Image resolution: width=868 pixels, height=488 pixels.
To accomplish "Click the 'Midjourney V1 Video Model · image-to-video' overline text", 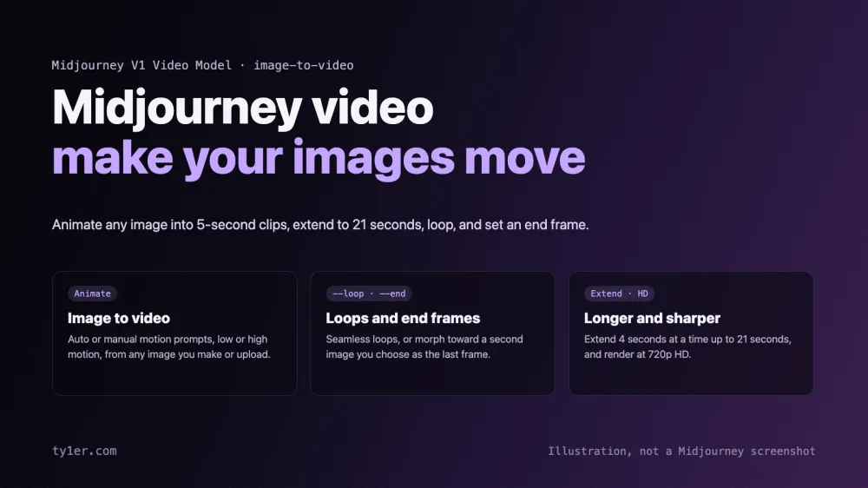I will click(202, 65).
